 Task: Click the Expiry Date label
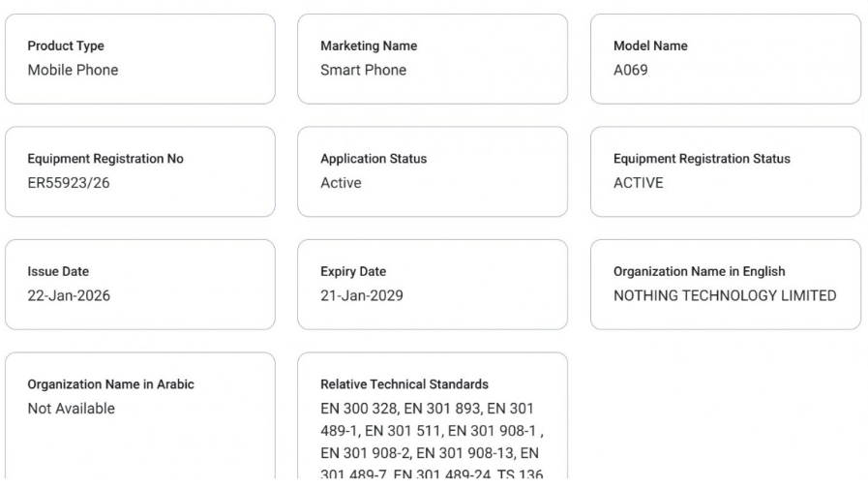tap(353, 272)
